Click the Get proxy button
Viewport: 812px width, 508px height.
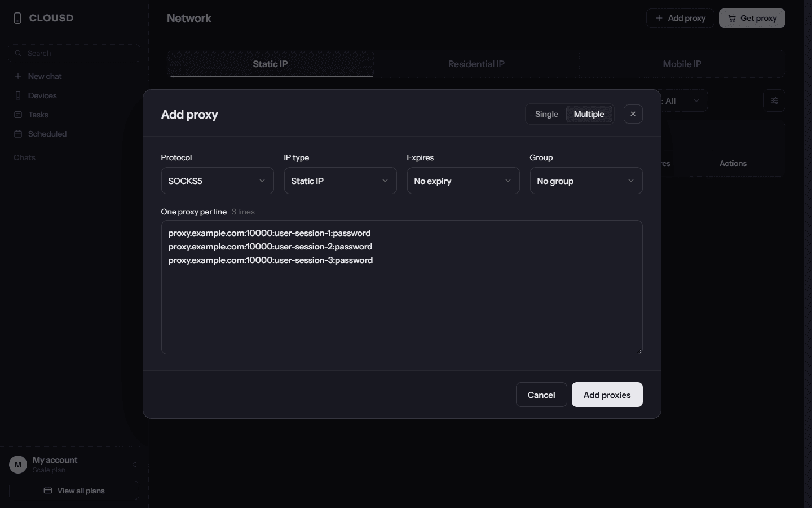(752, 18)
